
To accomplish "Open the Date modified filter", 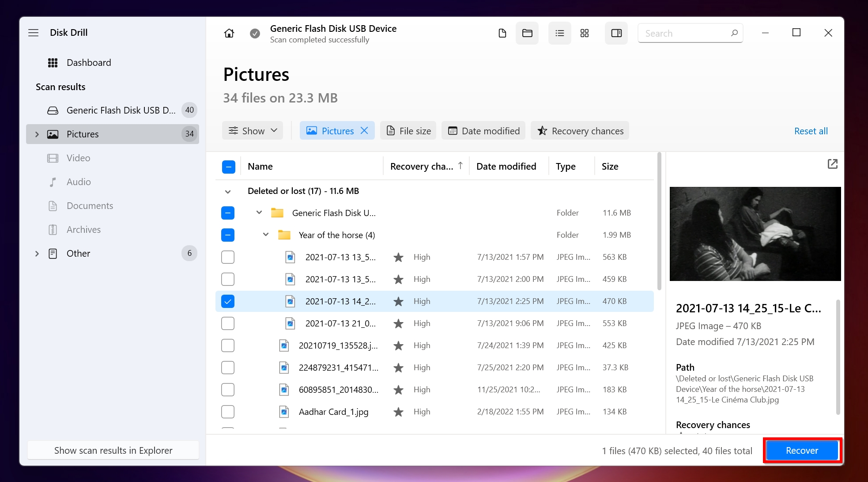I will click(x=483, y=131).
